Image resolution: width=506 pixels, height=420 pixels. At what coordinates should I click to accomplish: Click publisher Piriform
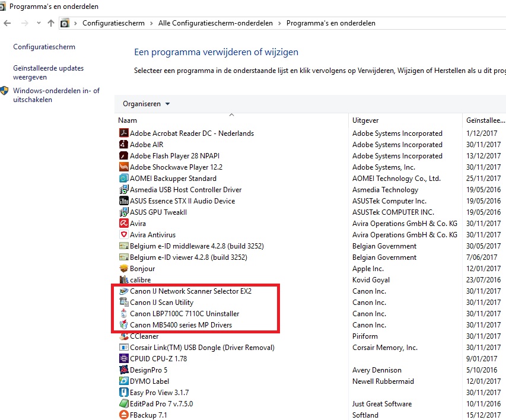(x=365, y=336)
